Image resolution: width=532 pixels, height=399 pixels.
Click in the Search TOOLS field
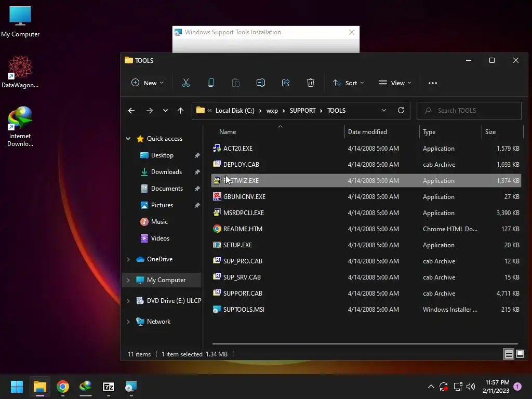[x=469, y=111]
